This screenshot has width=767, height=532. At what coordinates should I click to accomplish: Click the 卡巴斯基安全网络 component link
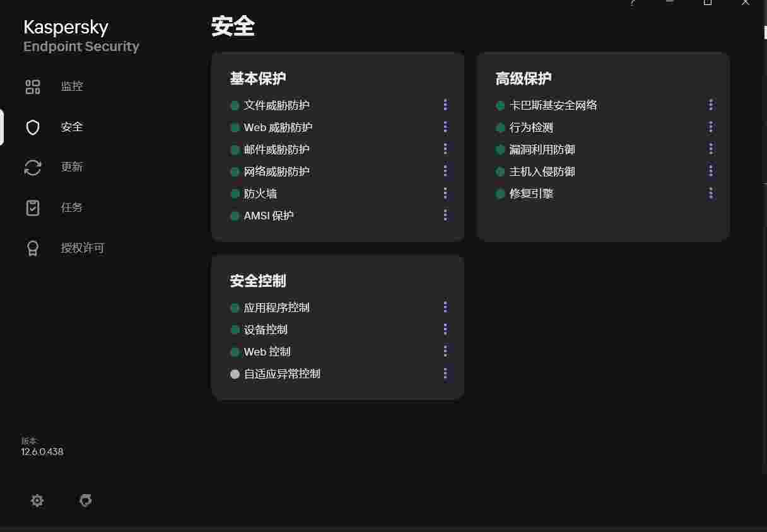pos(553,105)
